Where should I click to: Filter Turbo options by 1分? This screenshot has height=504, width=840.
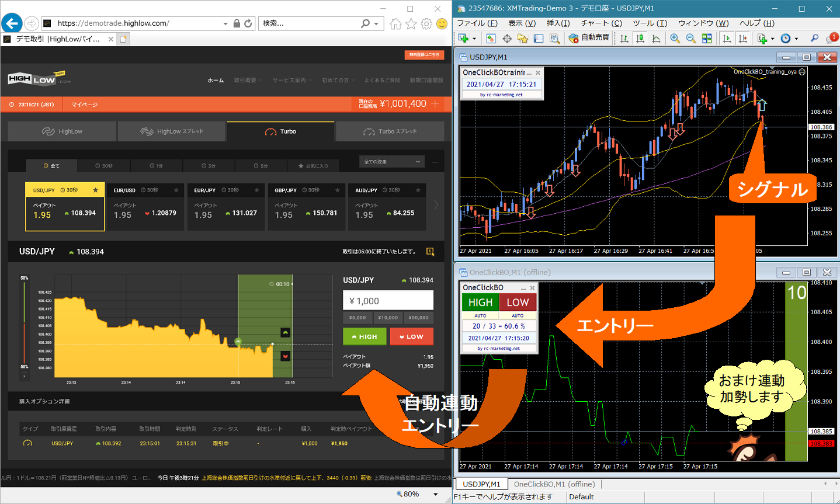[x=157, y=166]
